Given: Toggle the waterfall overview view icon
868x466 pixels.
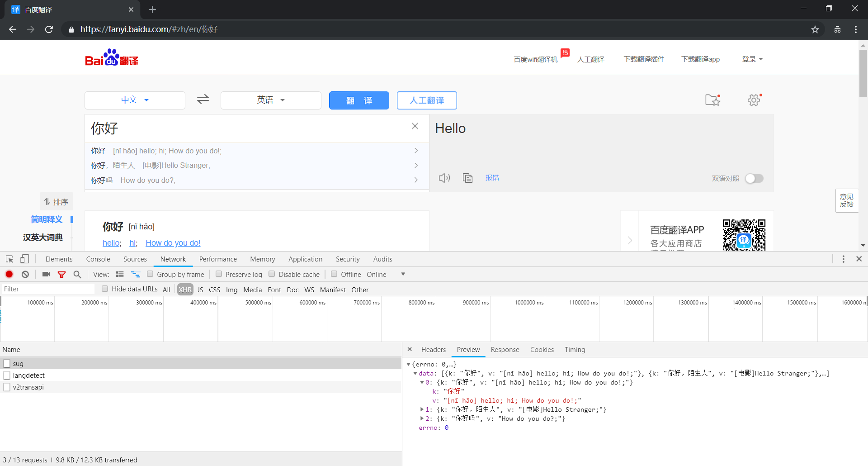Looking at the screenshot, I should 135,274.
